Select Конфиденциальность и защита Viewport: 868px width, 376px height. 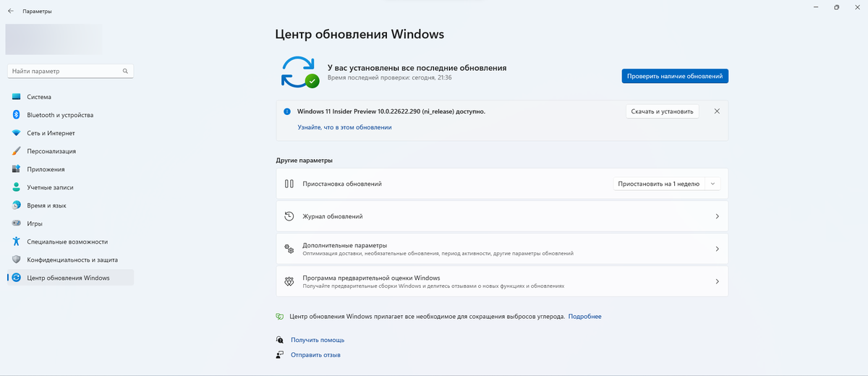(70, 260)
